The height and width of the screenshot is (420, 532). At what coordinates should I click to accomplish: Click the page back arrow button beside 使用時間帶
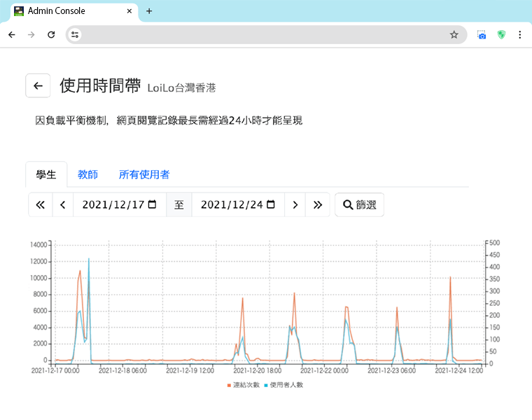[x=38, y=86]
